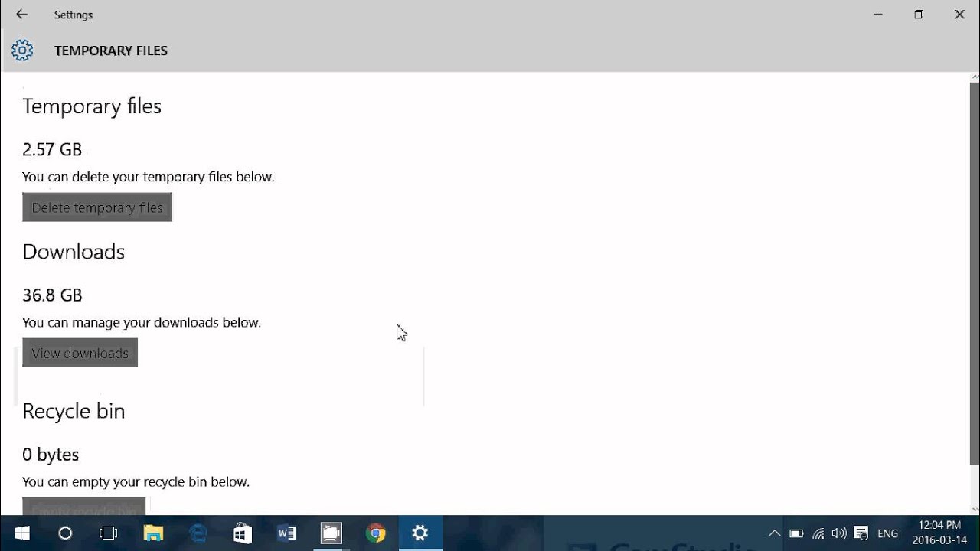980x551 pixels.
Task: Click 'You can empty your recycle bin below.' text
Action: click(x=136, y=481)
